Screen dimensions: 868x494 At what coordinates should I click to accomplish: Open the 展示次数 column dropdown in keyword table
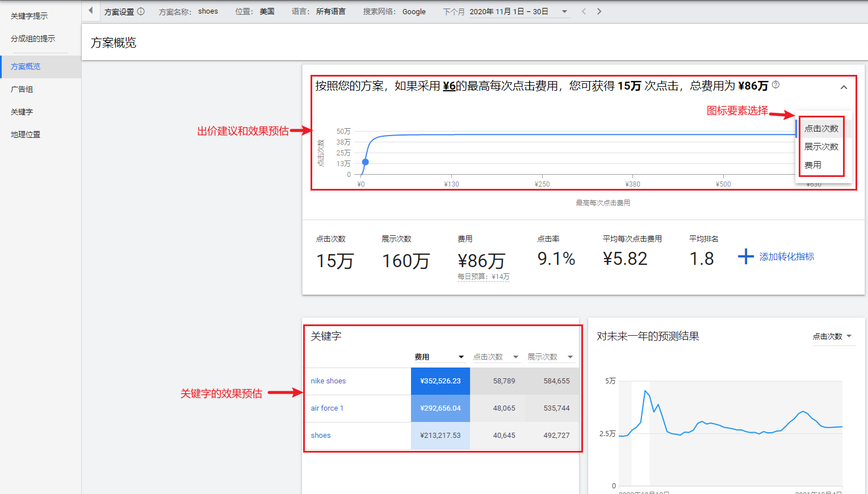(570, 357)
